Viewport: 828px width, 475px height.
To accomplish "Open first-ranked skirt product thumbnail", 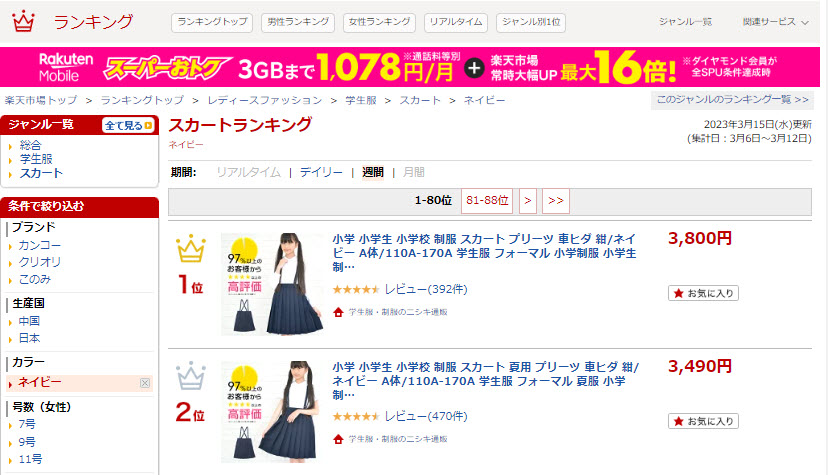I will point(272,284).
